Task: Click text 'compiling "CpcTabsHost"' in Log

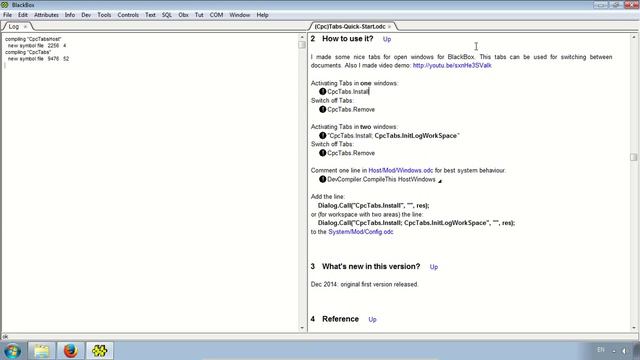Action: [33, 39]
